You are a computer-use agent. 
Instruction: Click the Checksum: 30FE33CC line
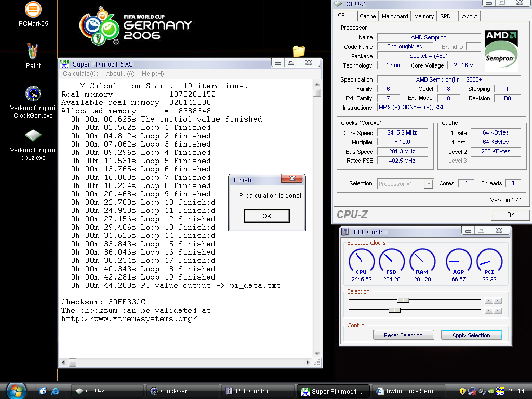pyautogui.click(x=103, y=302)
